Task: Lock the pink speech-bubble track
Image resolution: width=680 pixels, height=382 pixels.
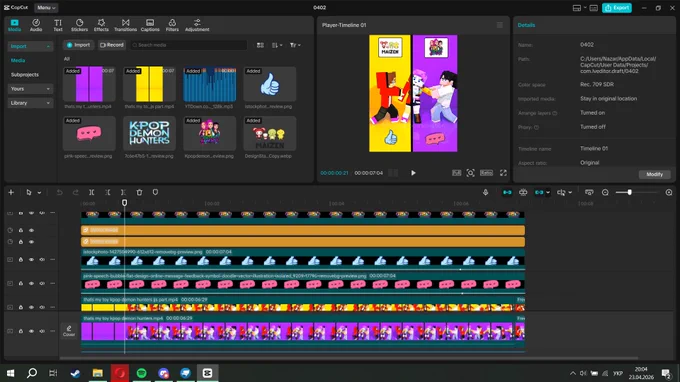Action: click(20, 283)
